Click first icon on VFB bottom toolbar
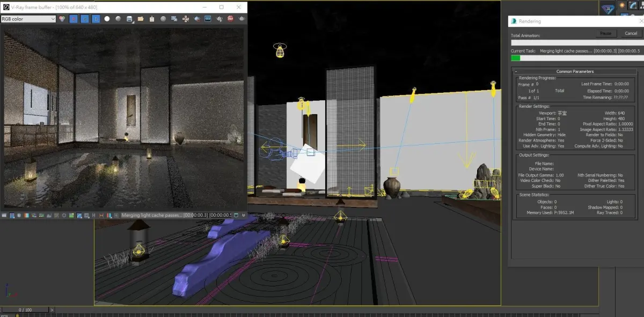This screenshot has height=317, width=644. (4, 215)
